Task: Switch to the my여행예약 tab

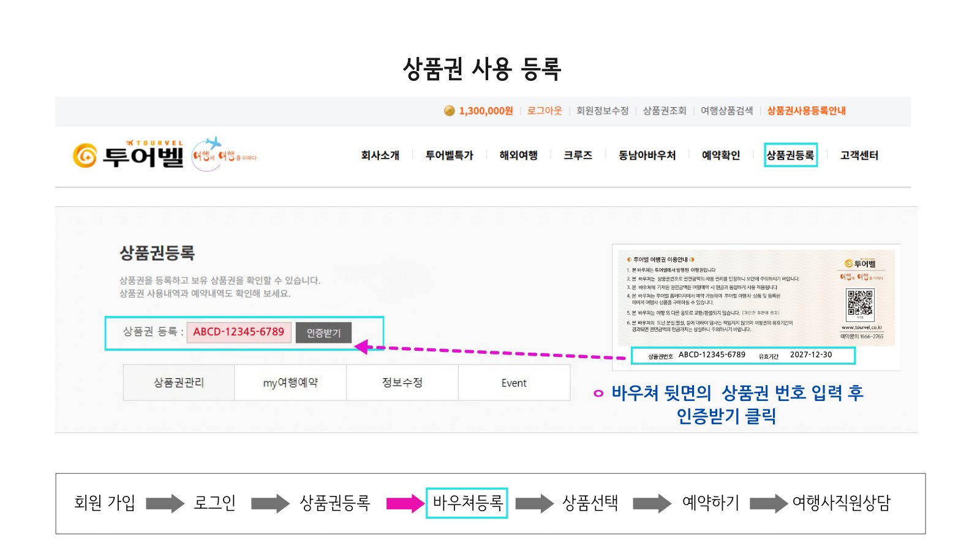Action: [x=290, y=383]
